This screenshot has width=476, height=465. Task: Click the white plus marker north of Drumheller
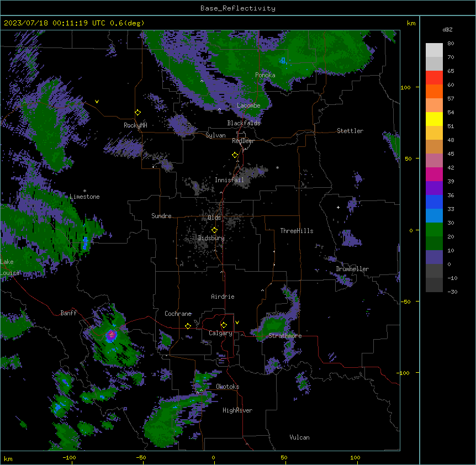tap(338, 207)
